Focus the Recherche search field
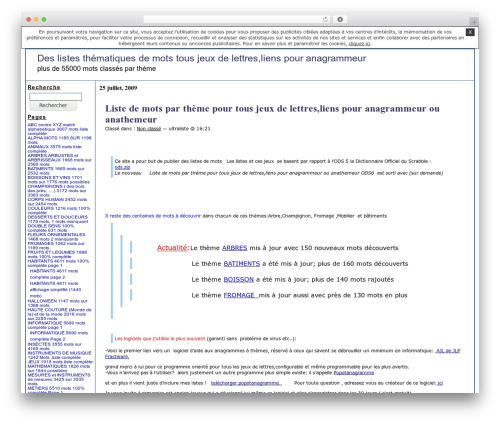 pos(55,97)
